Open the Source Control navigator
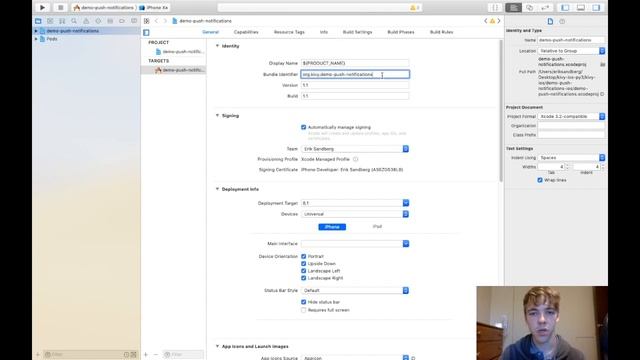Viewport: 640px width, 360px height. point(50,21)
